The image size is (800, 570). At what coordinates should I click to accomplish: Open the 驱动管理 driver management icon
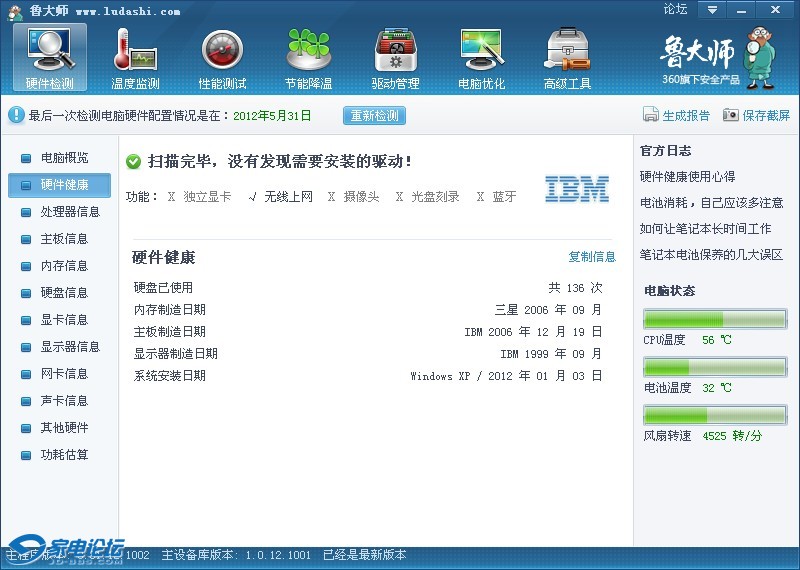click(x=395, y=50)
